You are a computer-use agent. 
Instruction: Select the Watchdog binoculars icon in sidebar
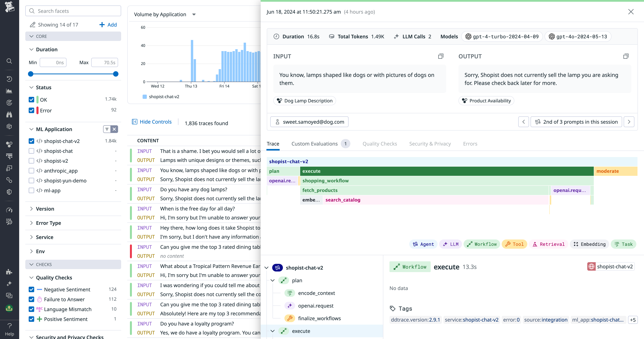click(x=9, y=114)
